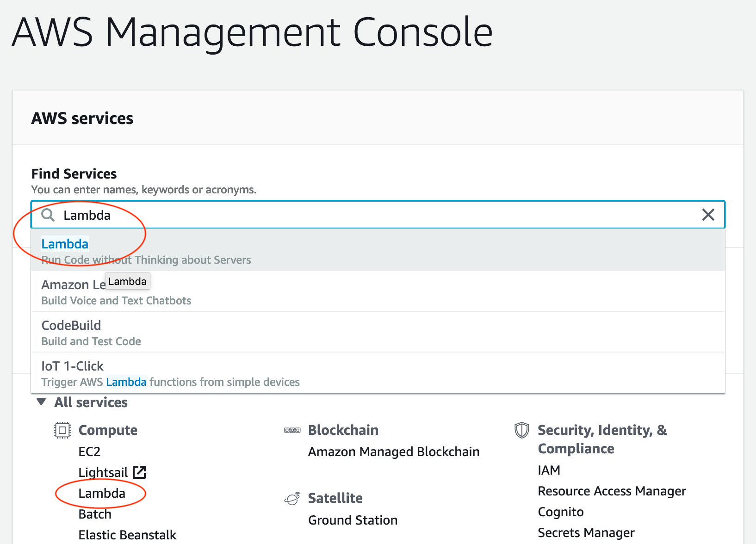Open EC2 service link
Screen dimensions: 756x544
click(x=89, y=451)
